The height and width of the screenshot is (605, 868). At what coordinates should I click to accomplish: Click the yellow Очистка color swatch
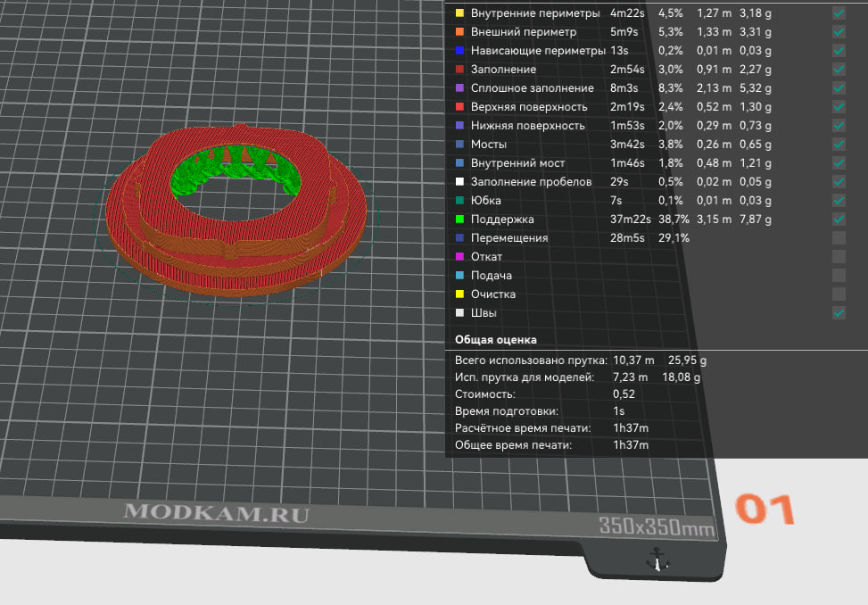[459, 294]
